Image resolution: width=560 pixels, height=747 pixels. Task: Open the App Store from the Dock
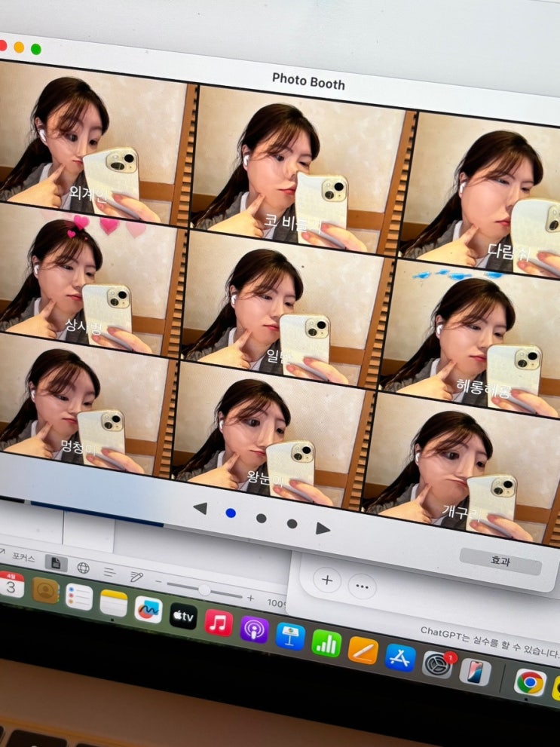pos(400,658)
